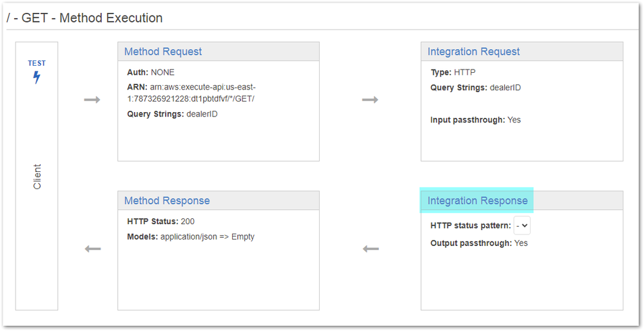Open the Method Response configuration

(167, 201)
